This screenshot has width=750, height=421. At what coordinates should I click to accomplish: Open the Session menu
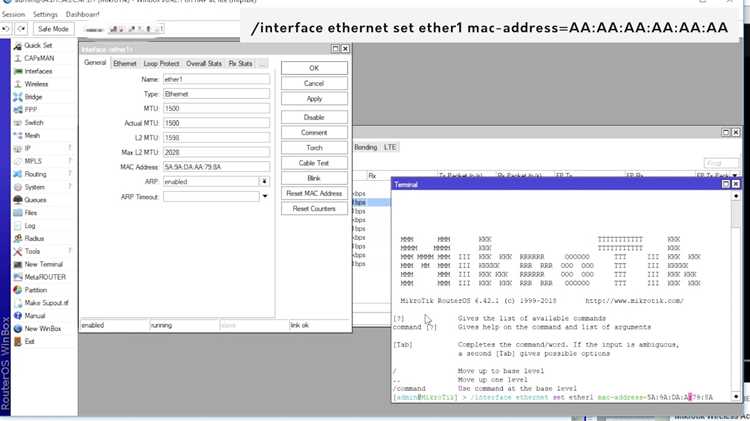coord(13,14)
